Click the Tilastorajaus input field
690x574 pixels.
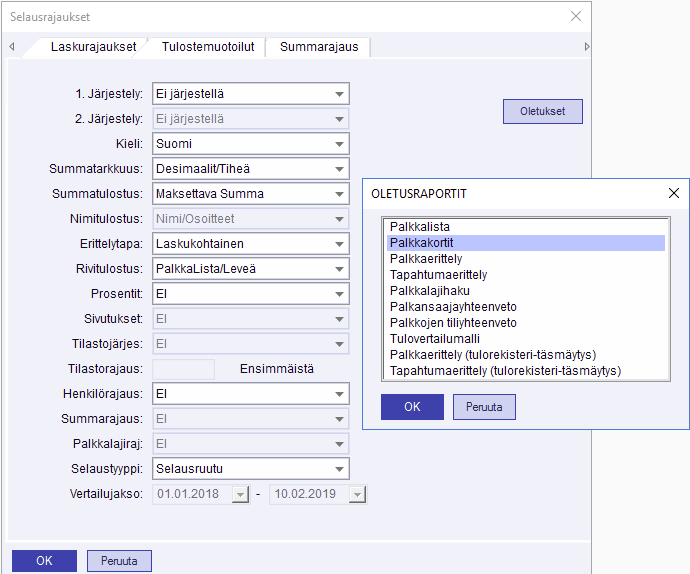pos(183,369)
